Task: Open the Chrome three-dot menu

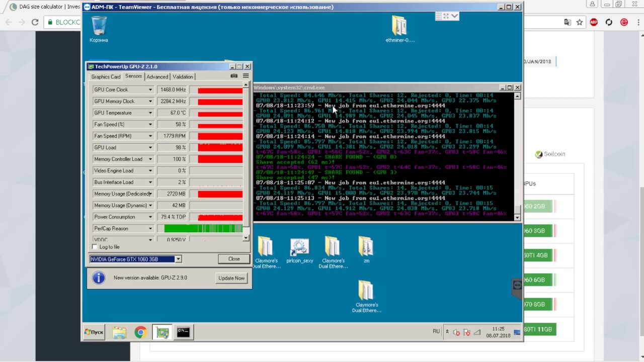Action: click(638, 22)
